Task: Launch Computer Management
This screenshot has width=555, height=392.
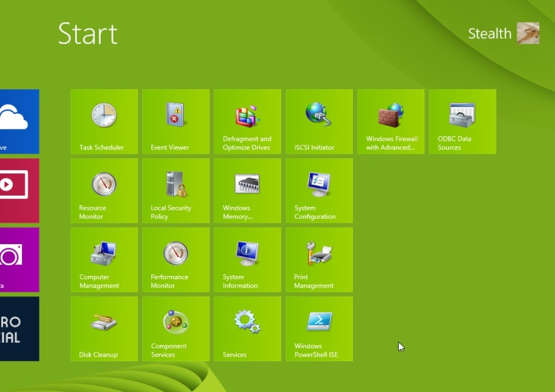Action: [x=104, y=260]
